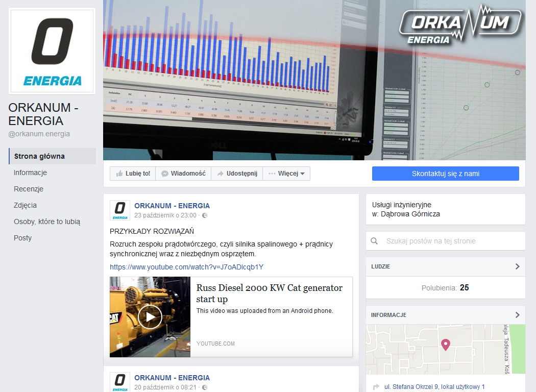536x392 pixels.
Task: Play the Cat generator video
Action: [x=150, y=317]
